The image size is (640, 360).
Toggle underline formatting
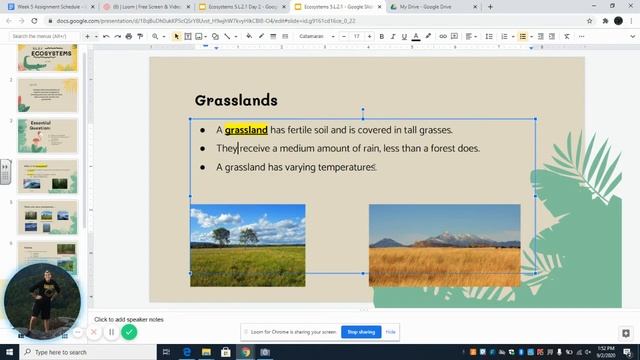coord(404,36)
